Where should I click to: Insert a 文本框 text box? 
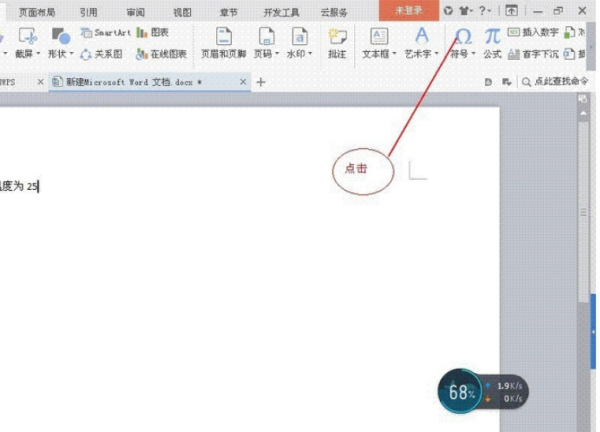point(379,43)
